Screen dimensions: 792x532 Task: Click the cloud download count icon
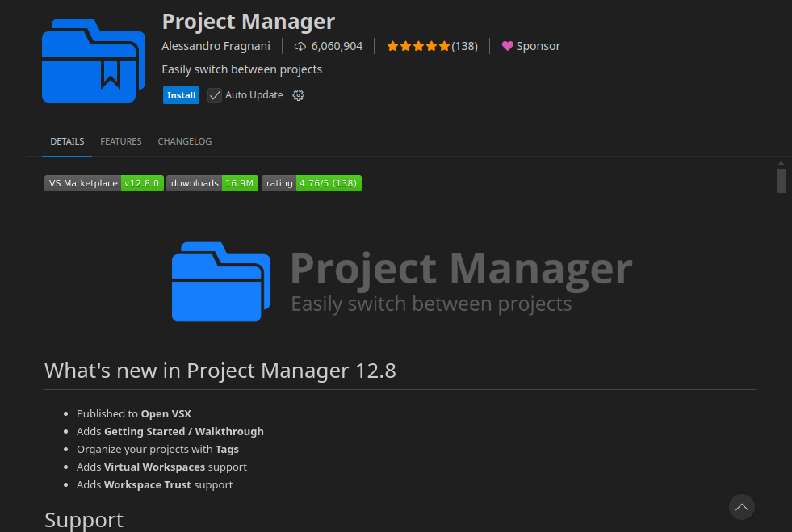pos(300,47)
